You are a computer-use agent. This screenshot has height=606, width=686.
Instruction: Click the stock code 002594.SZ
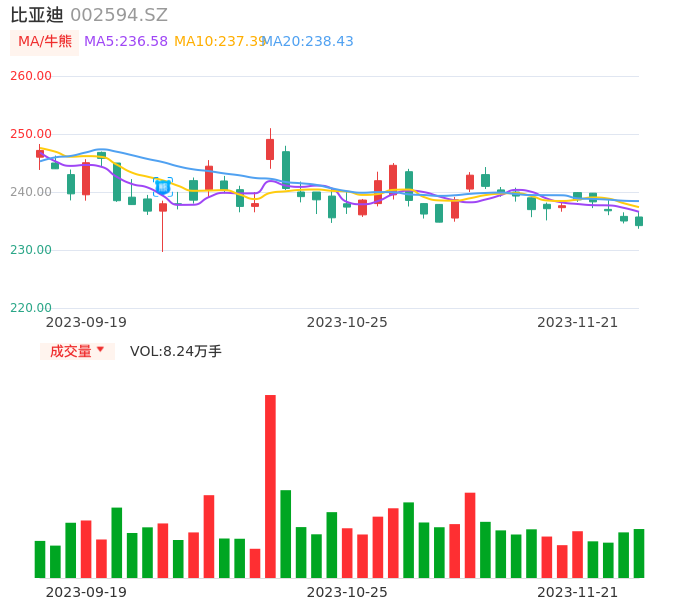click(x=119, y=15)
